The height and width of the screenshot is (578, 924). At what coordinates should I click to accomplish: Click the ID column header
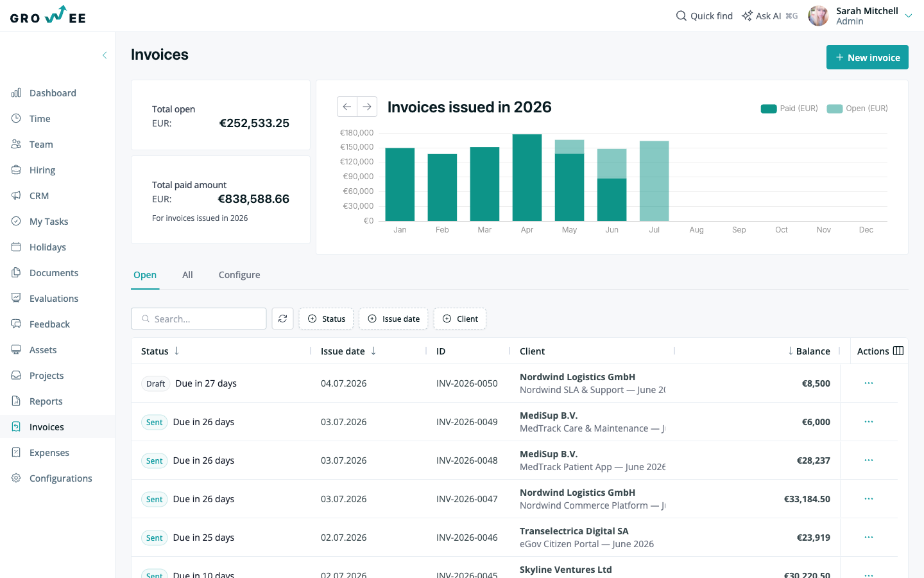[441, 351]
